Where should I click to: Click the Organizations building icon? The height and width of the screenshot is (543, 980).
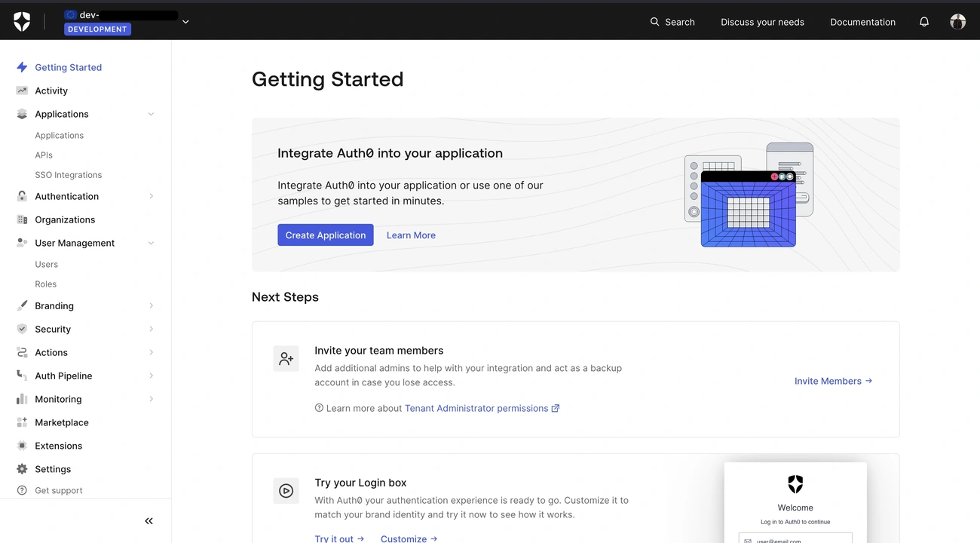[22, 219]
